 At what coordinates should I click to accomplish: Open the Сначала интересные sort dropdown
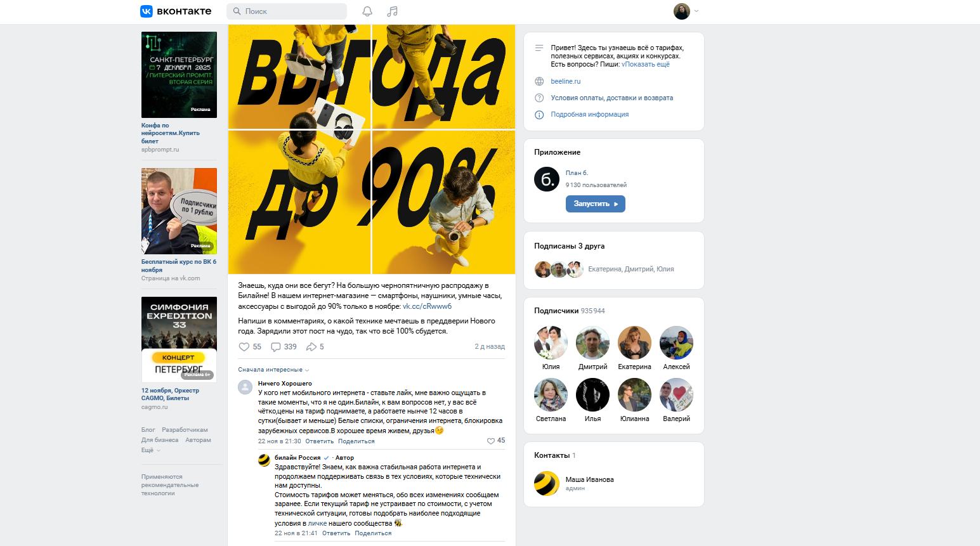pos(273,370)
